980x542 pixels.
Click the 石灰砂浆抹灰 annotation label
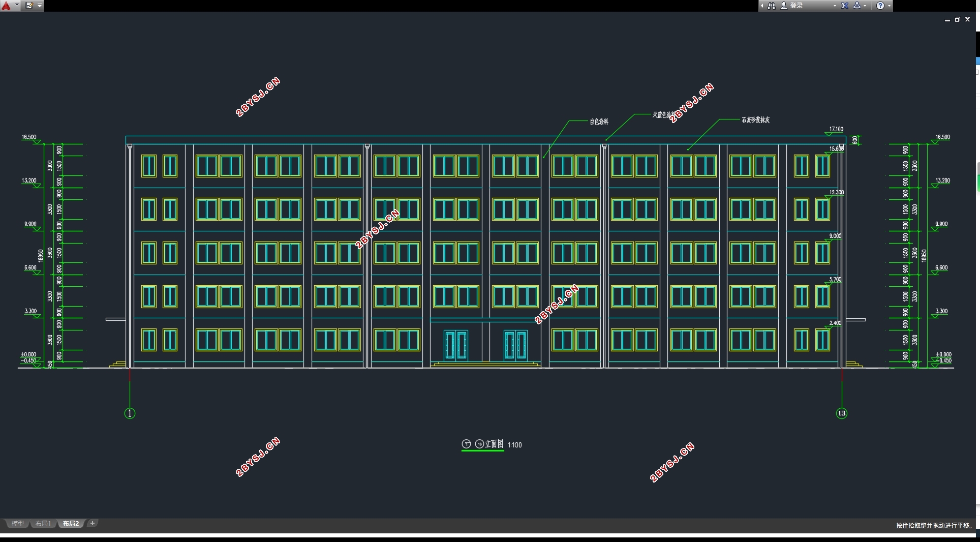tap(755, 120)
